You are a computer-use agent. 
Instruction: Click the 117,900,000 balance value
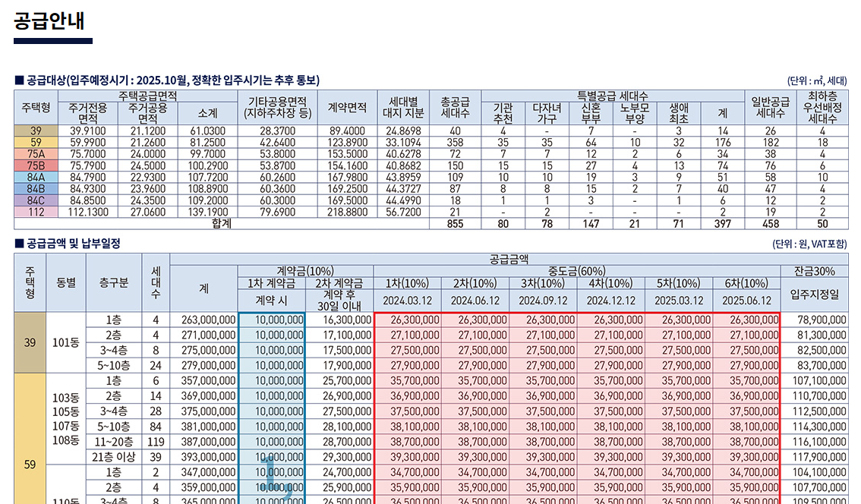point(819,457)
